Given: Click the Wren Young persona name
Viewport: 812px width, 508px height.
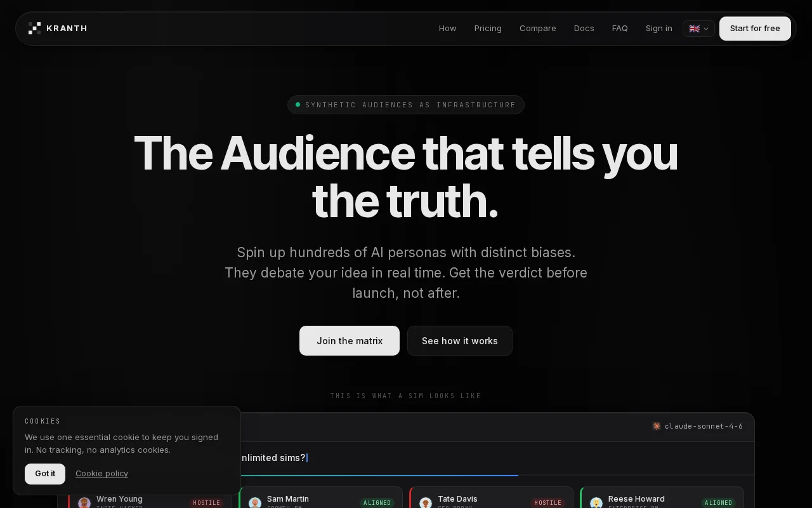Looking at the screenshot, I should tap(119, 499).
